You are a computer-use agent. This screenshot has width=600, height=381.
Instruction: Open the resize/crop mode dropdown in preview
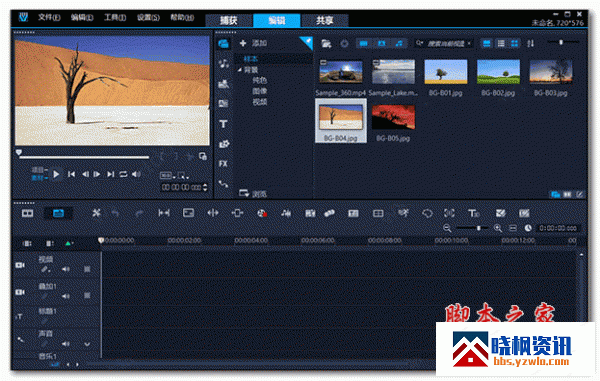[x=183, y=176]
